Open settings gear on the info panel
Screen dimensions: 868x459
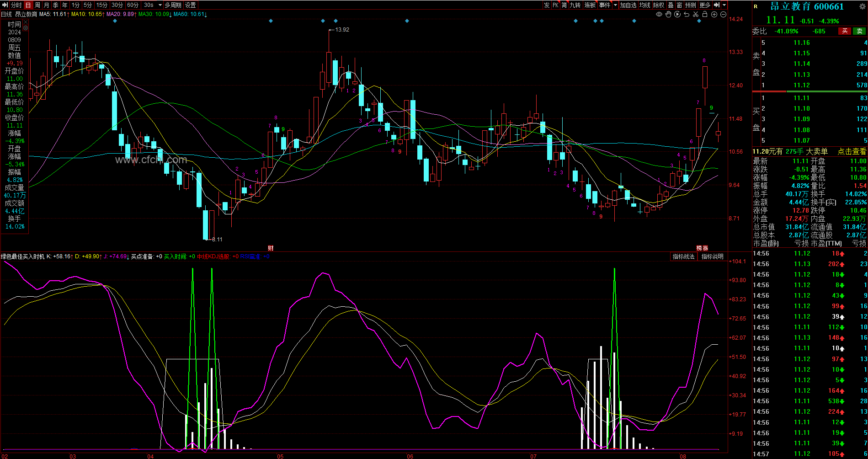[26, 28]
